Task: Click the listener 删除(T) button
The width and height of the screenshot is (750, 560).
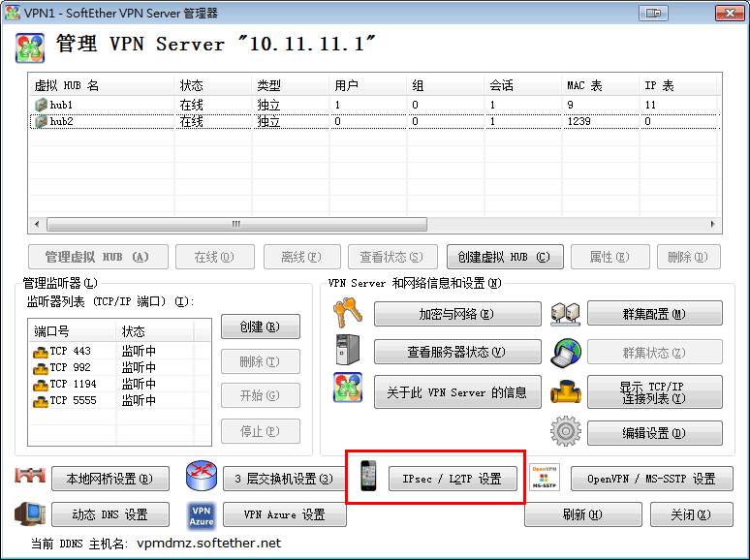Action: coord(261,361)
